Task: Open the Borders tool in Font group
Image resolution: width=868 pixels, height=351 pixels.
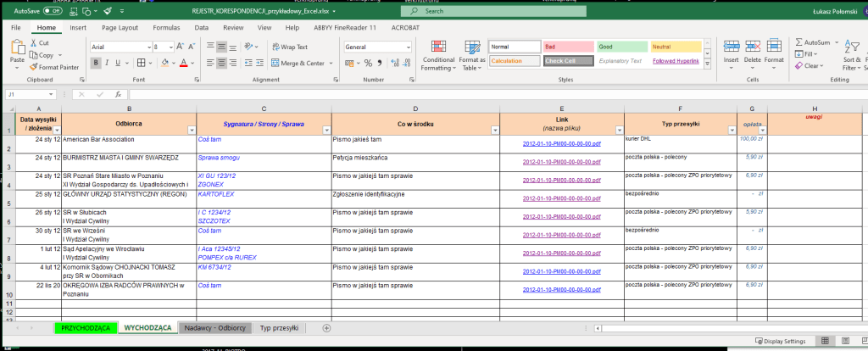Action: [x=141, y=63]
